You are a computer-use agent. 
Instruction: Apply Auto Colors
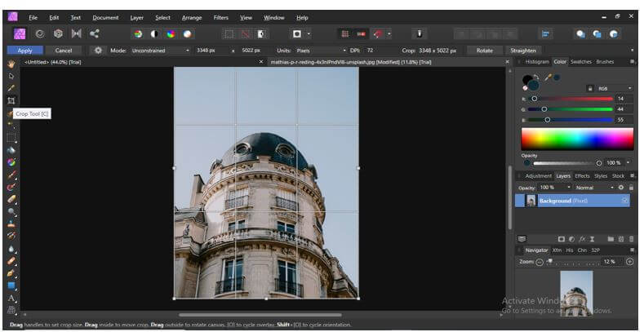[x=171, y=34]
